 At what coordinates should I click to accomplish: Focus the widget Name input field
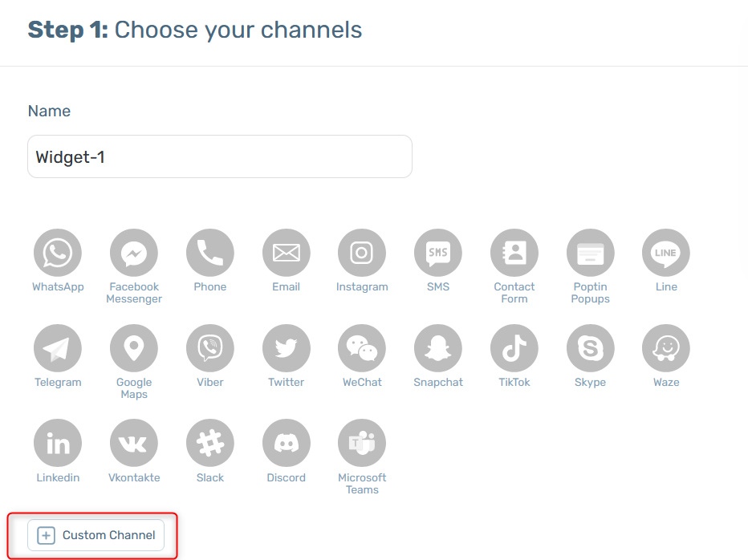point(220,156)
